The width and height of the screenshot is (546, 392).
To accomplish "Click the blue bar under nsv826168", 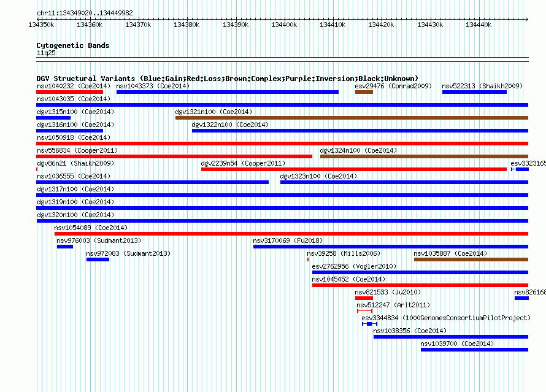I will 521,298.
